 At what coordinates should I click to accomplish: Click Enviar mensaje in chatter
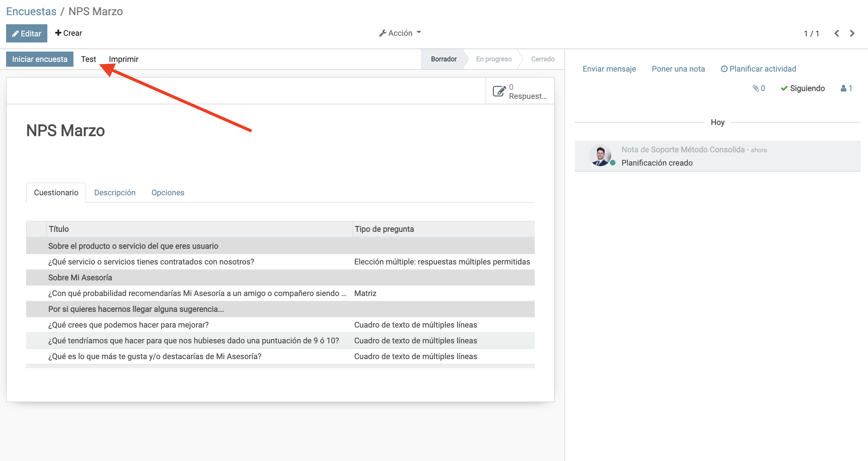609,69
